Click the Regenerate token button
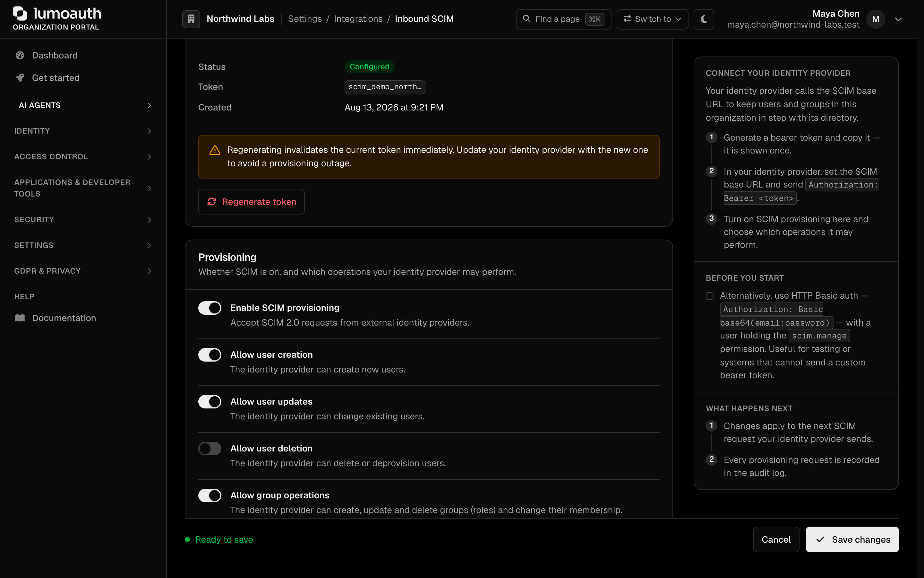Image resolution: width=924 pixels, height=578 pixels. click(251, 201)
